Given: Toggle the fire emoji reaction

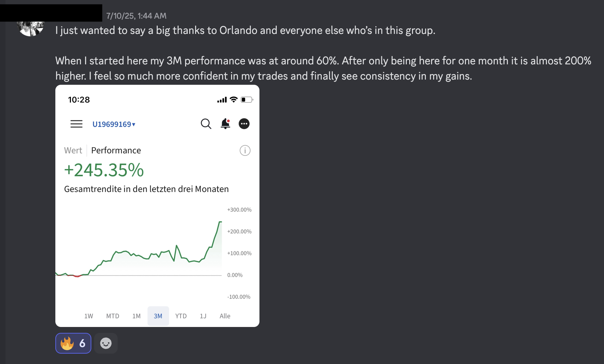Looking at the screenshot, I should [x=73, y=343].
